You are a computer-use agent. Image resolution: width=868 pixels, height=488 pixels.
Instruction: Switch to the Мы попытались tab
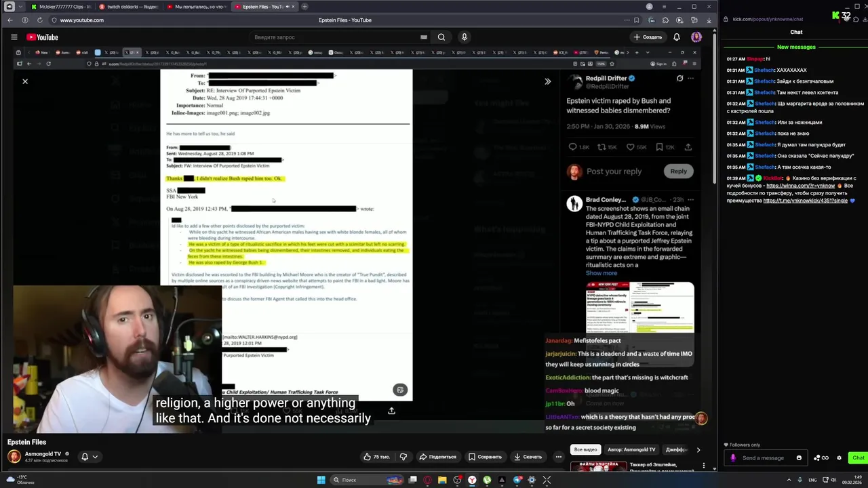[197, 7]
